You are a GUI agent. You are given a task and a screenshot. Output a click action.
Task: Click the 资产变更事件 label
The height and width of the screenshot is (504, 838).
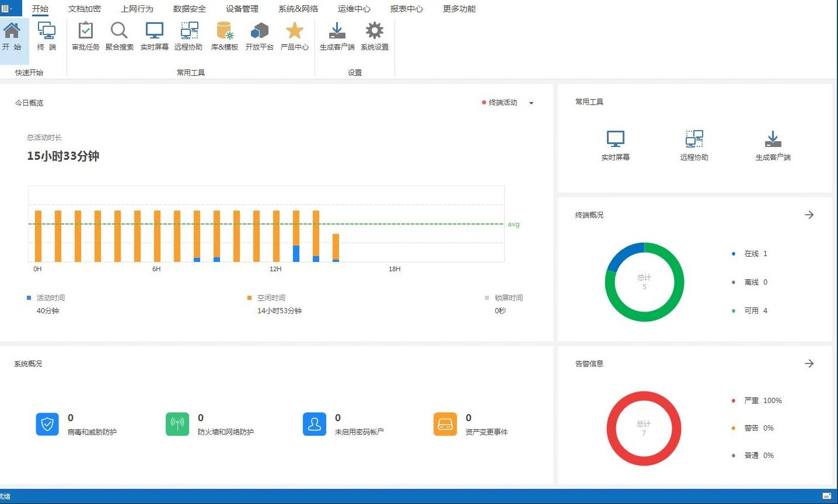tap(487, 432)
